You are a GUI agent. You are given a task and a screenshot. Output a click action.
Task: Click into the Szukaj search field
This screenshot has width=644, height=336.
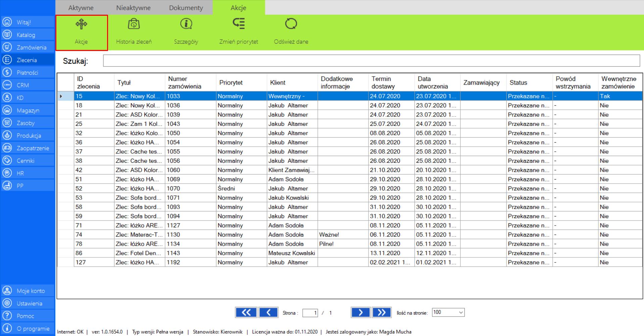(371, 61)
